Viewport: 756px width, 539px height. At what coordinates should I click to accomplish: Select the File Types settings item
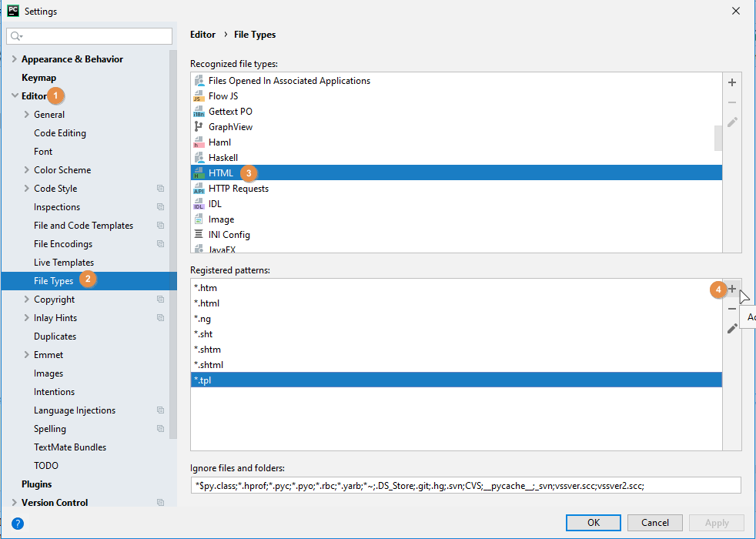[x=89, y=280]
